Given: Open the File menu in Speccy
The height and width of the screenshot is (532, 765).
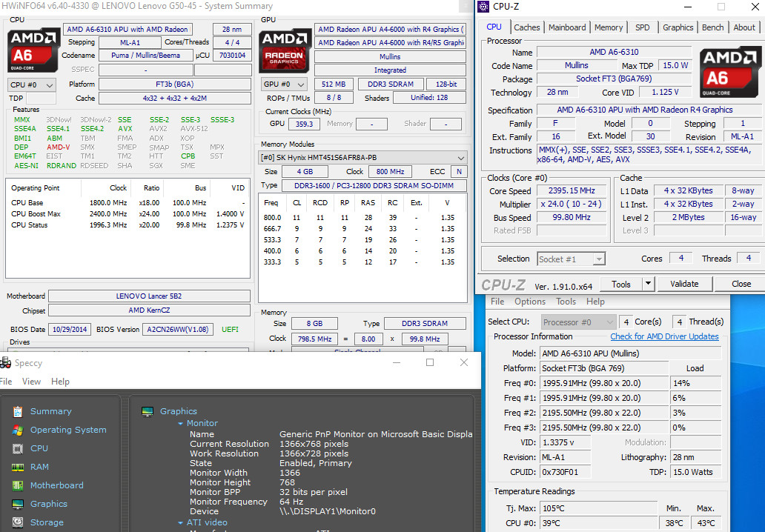Looking at the screenshot, I should (x=6, y=382).
